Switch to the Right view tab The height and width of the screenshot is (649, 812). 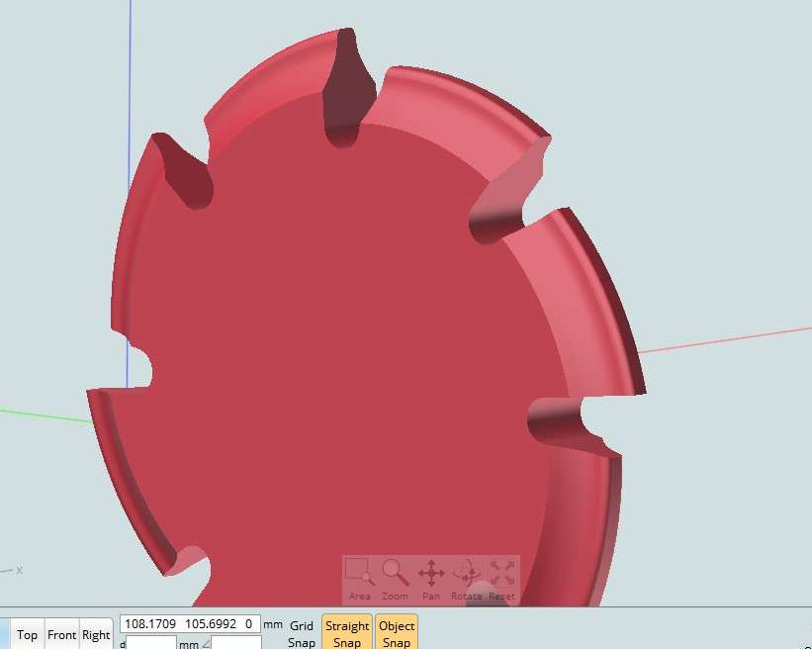click(x=96, y=634)
